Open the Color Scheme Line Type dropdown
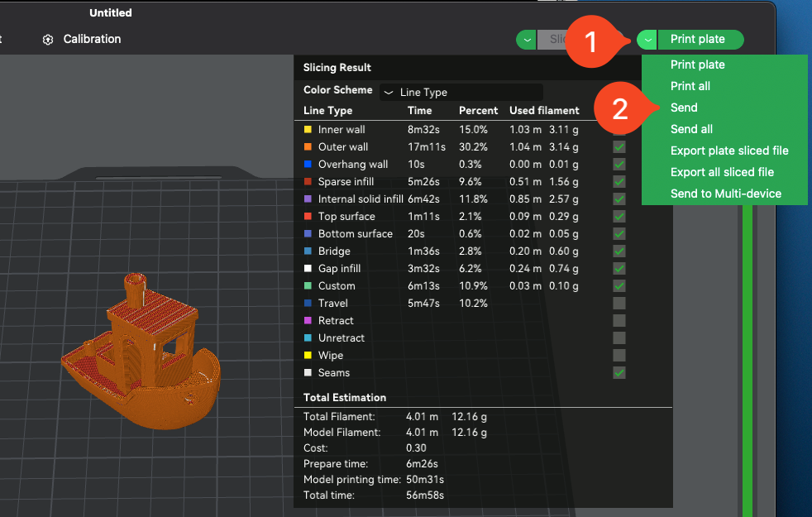812x517 pixels. click(461, 93)
